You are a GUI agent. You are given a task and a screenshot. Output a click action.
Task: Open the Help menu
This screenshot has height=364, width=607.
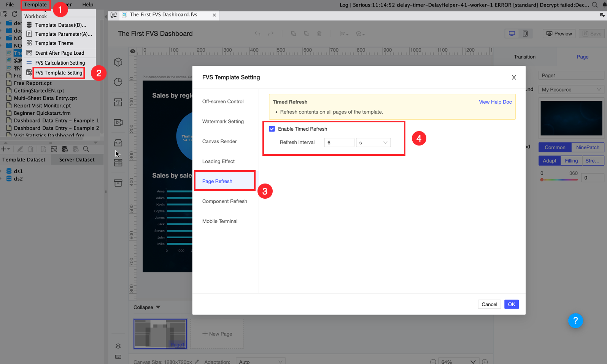pyautogui.click(x=88, y=5)
